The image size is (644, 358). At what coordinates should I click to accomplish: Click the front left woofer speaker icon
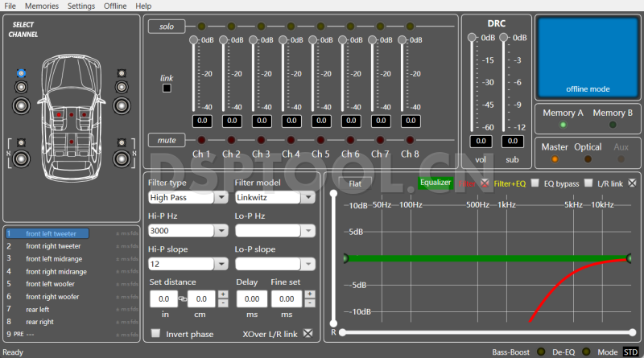point(21,104)
